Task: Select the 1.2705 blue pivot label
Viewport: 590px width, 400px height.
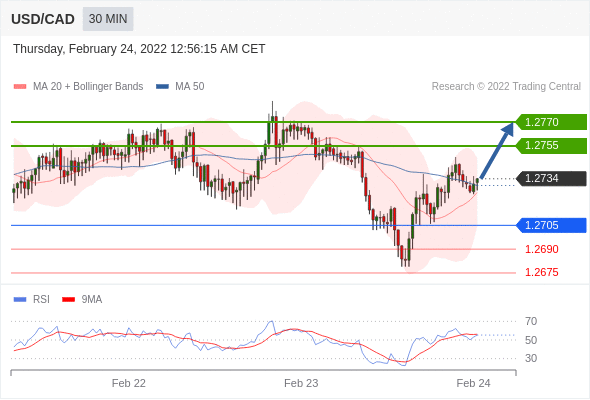Action: point(551,225)
